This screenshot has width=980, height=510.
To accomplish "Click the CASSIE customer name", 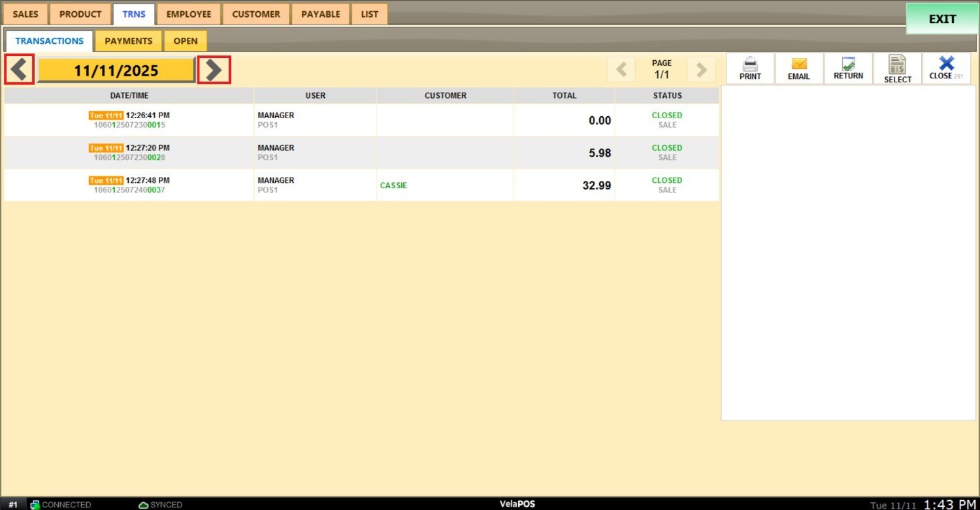I will pyautogui.click(x=393, y=185).
